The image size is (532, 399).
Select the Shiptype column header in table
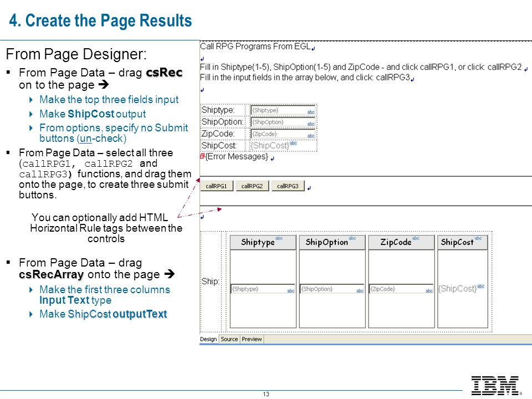tap(263, 242)
